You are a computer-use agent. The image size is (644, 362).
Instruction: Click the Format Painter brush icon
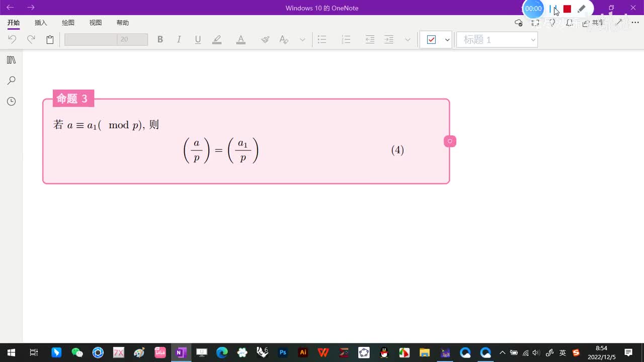pyautogui.click(x=265, y=40)
